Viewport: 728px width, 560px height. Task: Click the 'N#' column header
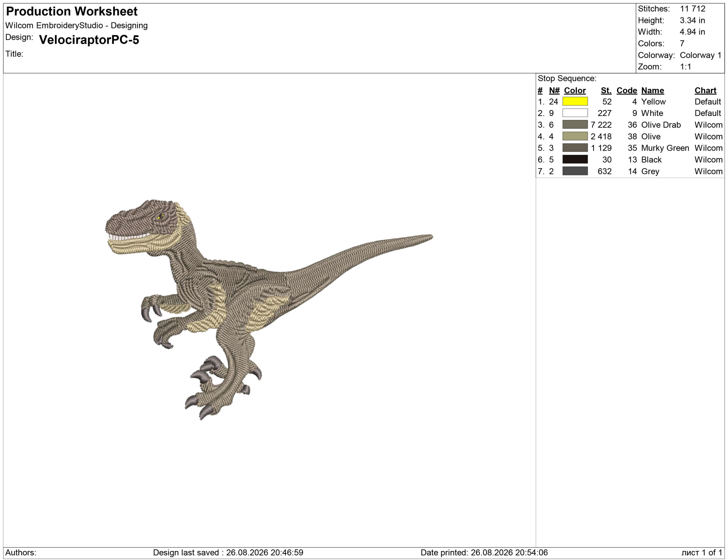pyautogui.click(x=554, y=90)
